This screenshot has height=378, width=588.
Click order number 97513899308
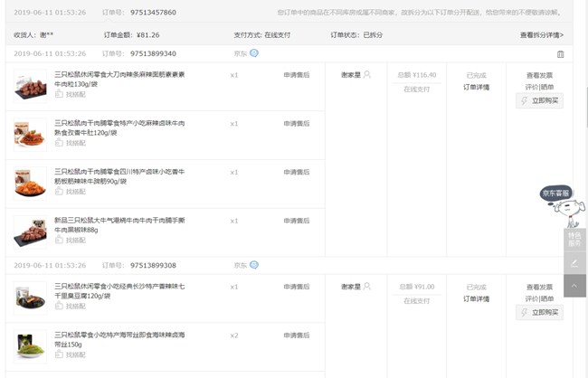click(x=153, y=266)
